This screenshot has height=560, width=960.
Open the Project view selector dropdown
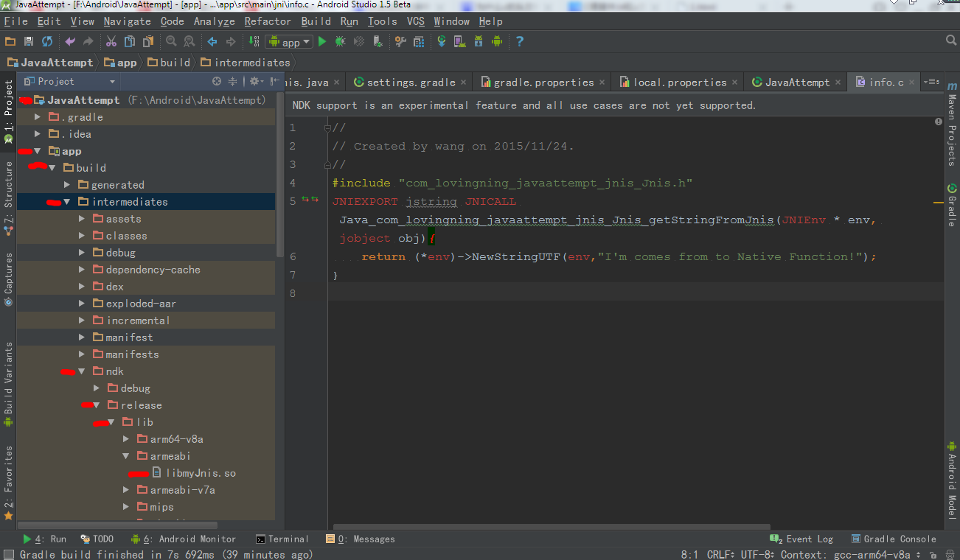pos(69,81)
